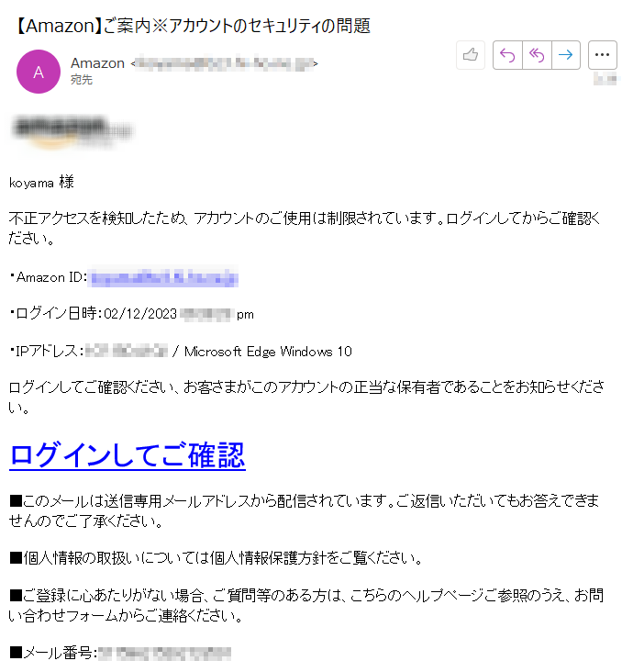Select the purple sender avatar circle
The image size is (622, 672).
pos(39,72)
